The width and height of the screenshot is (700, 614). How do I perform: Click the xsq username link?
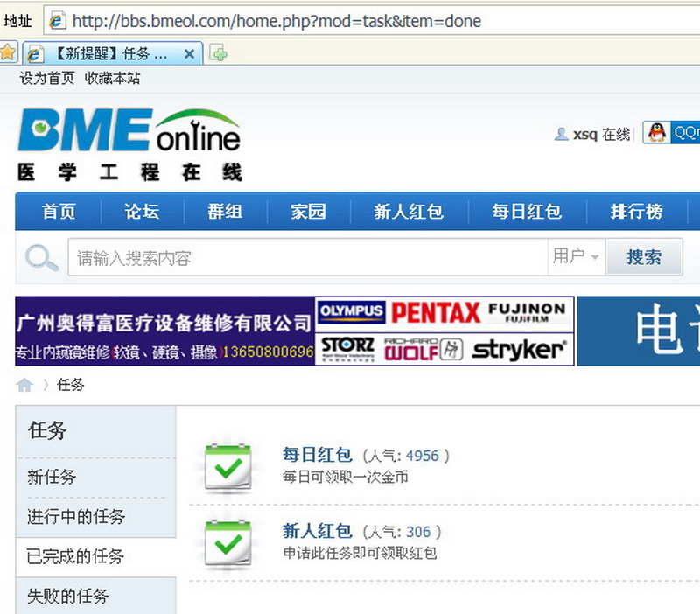pos(584,135)
